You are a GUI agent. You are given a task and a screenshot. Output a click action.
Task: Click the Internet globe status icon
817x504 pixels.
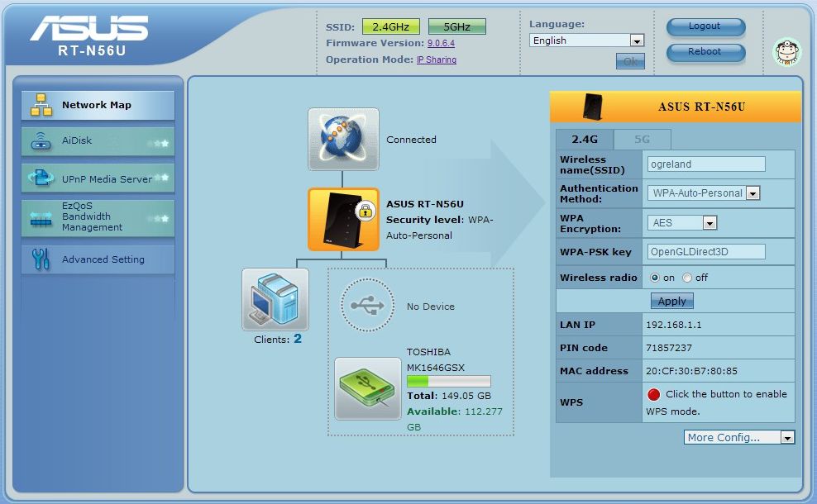(343, 139)
